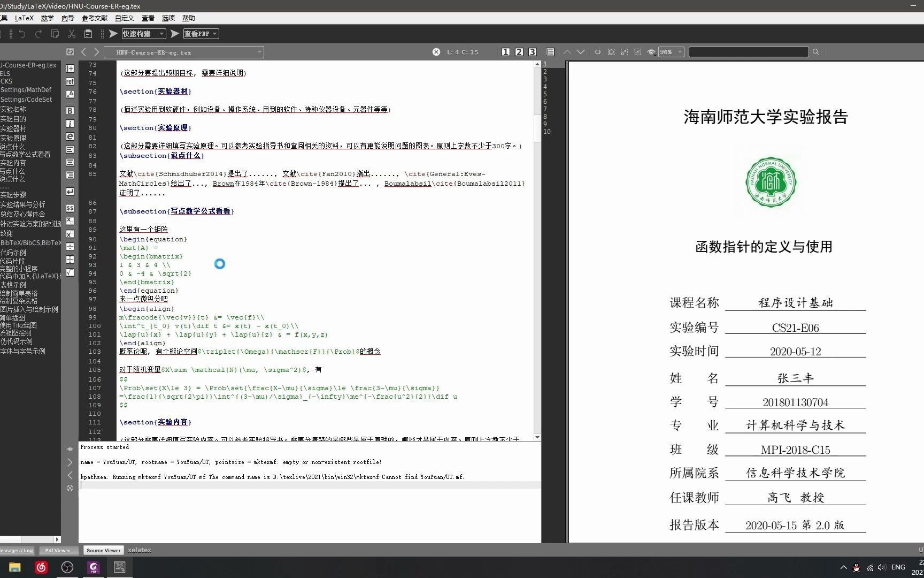Select 流程图绘制 in structure tree
Viewport: 924px width, 578px height.
tap(16, 333)
